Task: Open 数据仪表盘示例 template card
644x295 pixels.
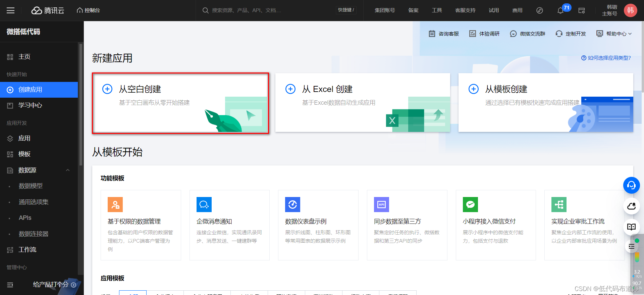Action: [x=318, y=225]
